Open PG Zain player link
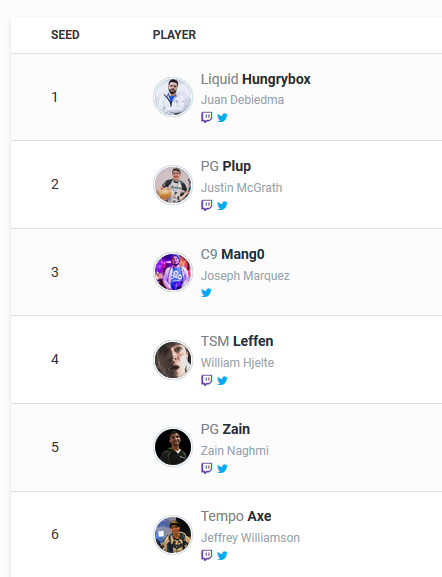 (225, 429)
